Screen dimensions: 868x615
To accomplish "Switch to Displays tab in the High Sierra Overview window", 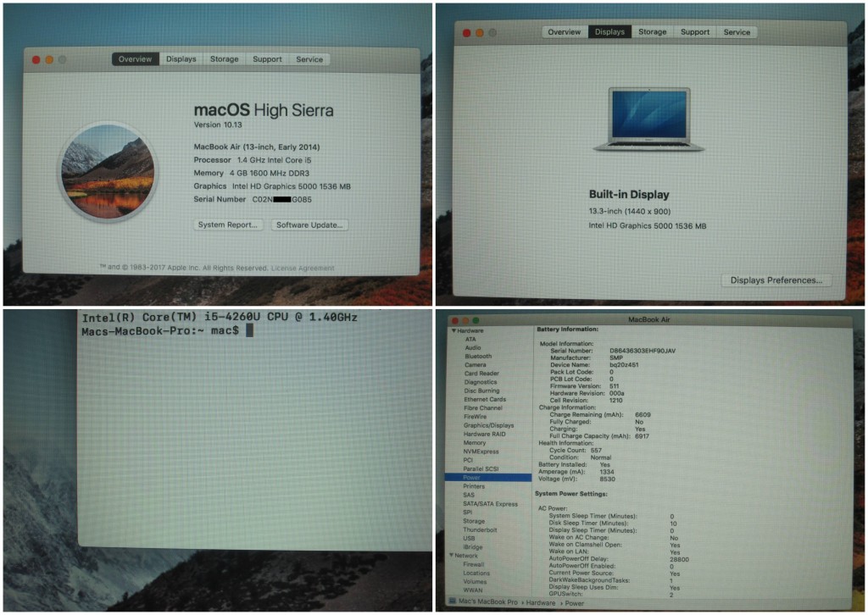I will click(x=181, y=59).
